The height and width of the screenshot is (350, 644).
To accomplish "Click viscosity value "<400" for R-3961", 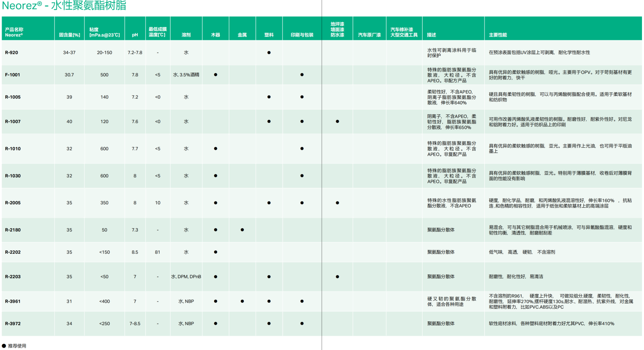I will point(104,301).
